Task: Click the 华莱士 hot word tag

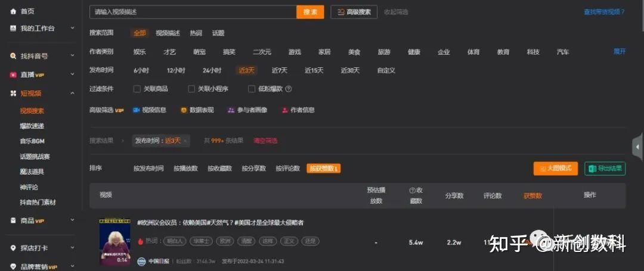Action: 202,241
